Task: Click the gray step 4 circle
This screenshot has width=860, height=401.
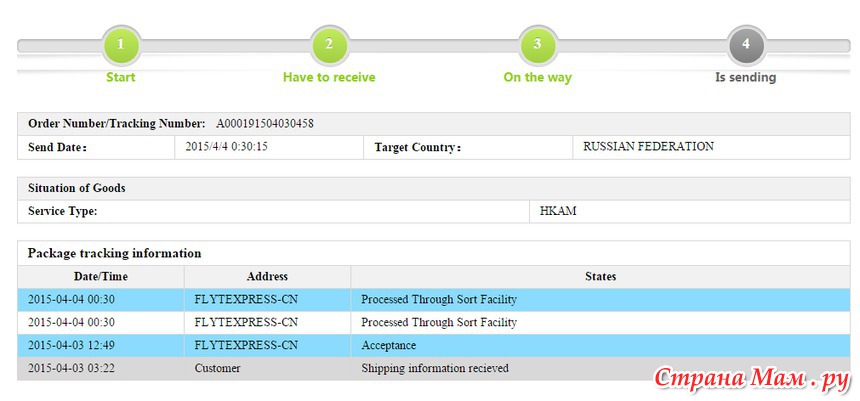Action: [746, 45]
